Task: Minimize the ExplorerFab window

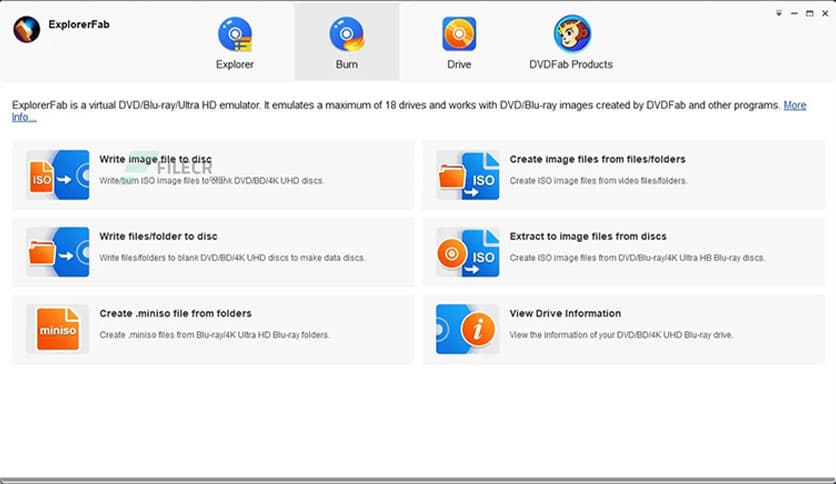Action: pyautogui.click(x=794, y=13)
